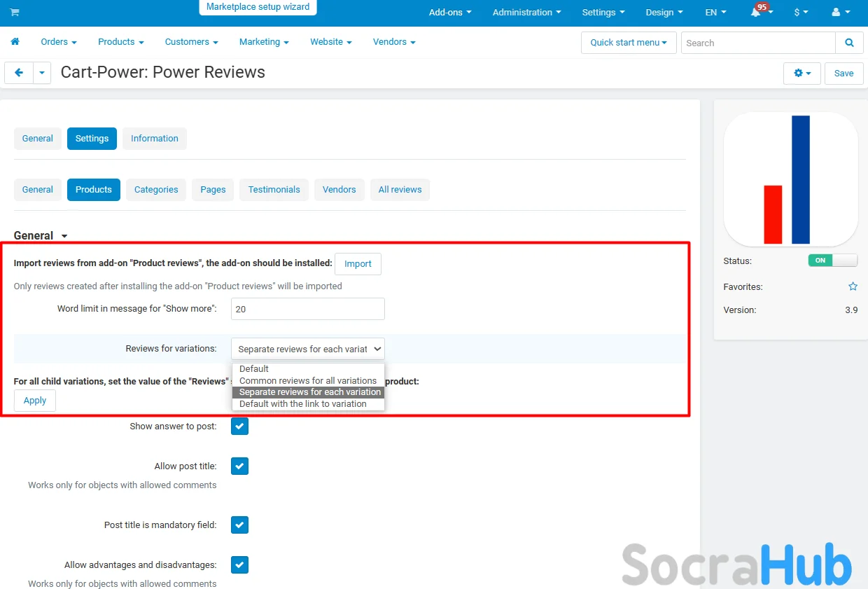
Task: Open the Design dropdown menu
Action: (664, 13)
